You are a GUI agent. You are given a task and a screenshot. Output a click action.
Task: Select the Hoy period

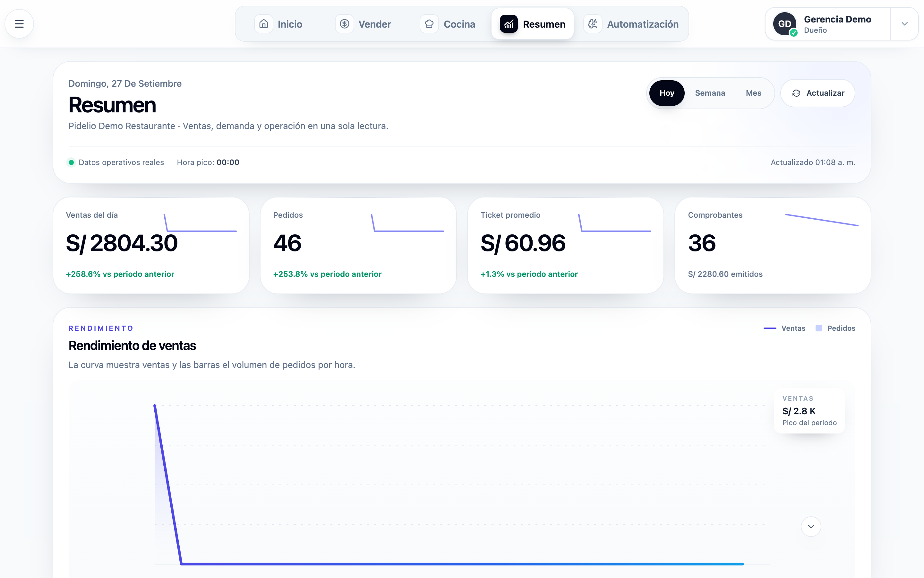[667, 93]
